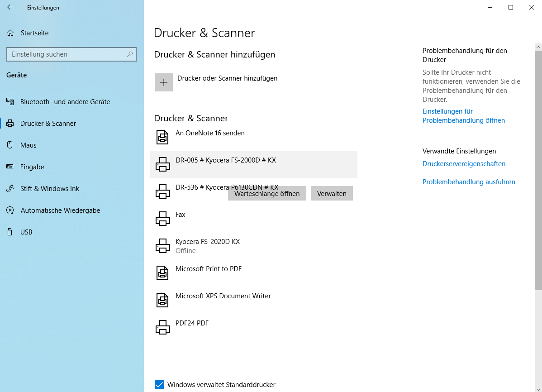Click Einstellung suchen search field
The height and width of the screenshot is (392, 542).
[71, 54]
